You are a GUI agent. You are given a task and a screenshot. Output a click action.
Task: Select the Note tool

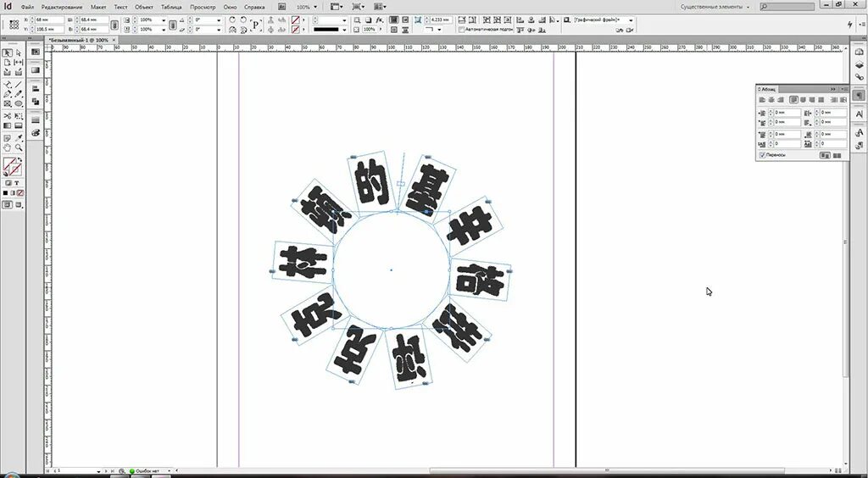pyautogui.click(x=7, y=138)
